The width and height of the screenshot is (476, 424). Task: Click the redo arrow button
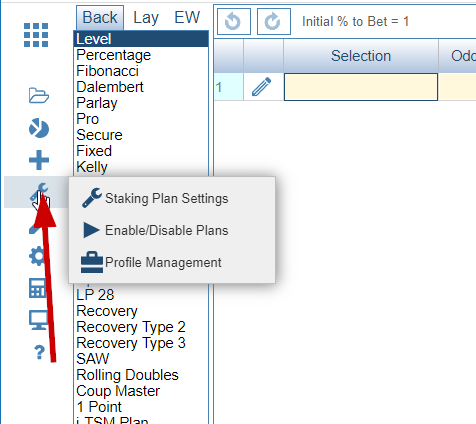coord(274,22)
